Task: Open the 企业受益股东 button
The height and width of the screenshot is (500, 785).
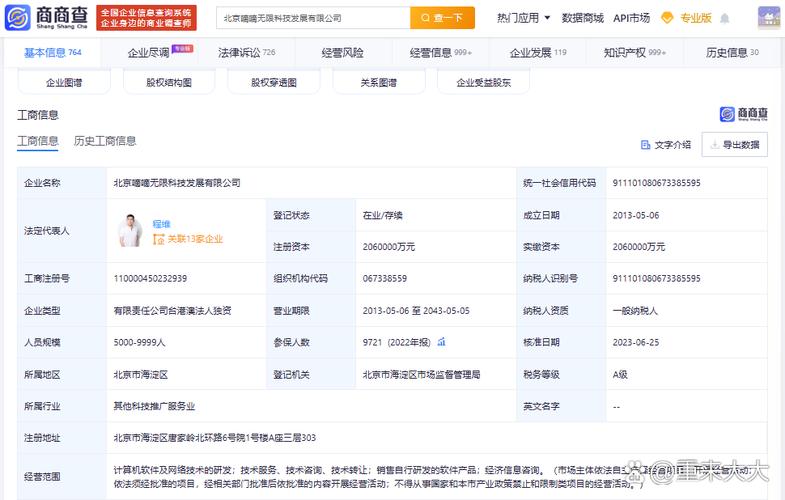Action: 484,83
